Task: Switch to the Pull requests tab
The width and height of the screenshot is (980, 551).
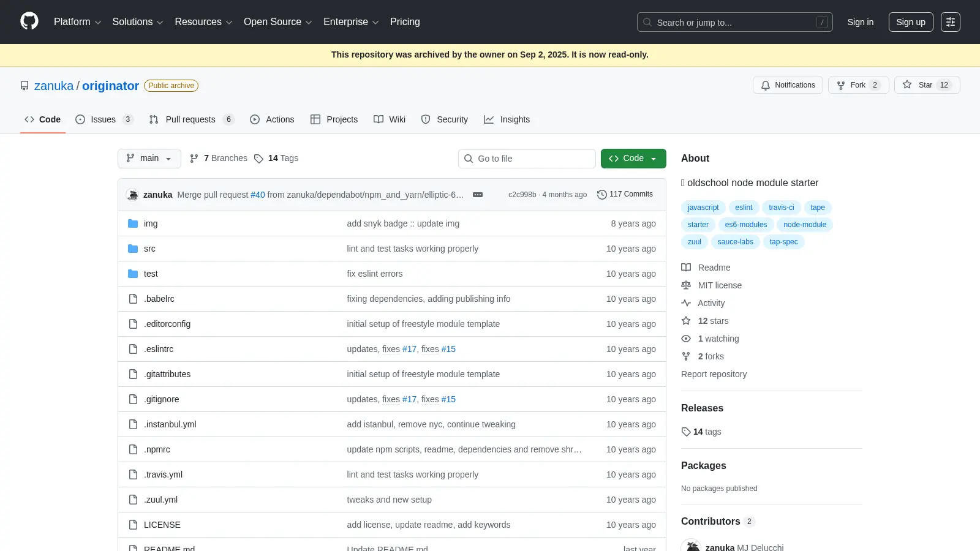Action: tap(191, 119)
